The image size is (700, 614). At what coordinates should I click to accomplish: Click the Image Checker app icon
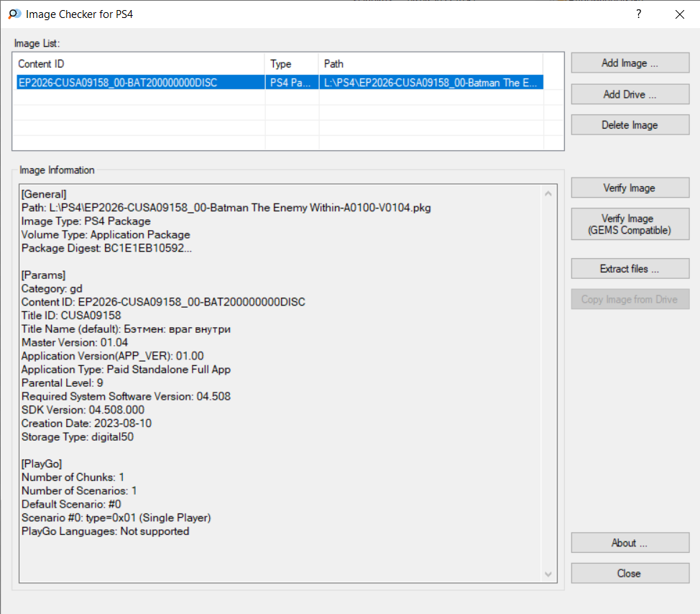point(14,14)
